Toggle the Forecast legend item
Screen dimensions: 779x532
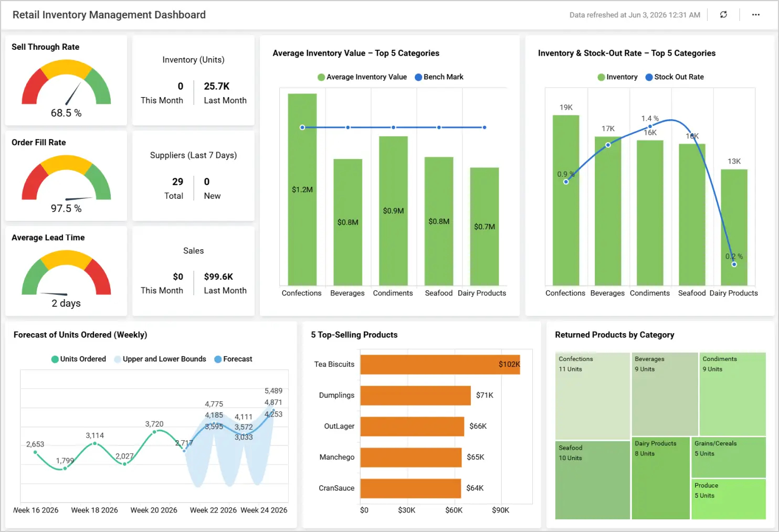(x=234, y=359)
